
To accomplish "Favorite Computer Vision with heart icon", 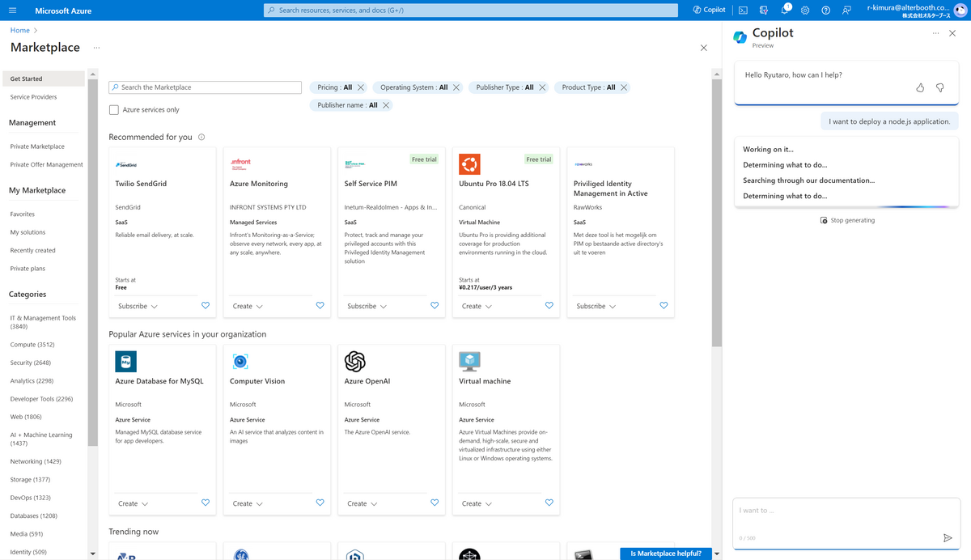I will (320, 503).
